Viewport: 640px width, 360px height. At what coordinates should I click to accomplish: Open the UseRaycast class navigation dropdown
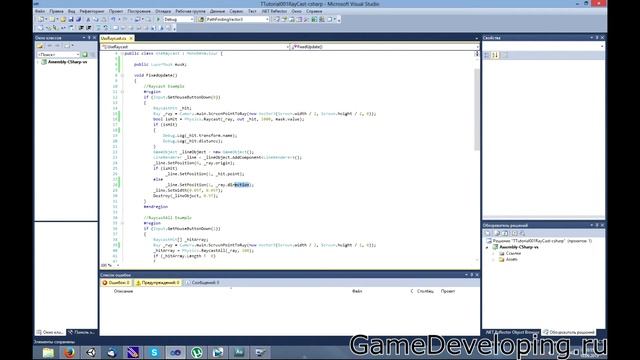(x=195, y=47)
